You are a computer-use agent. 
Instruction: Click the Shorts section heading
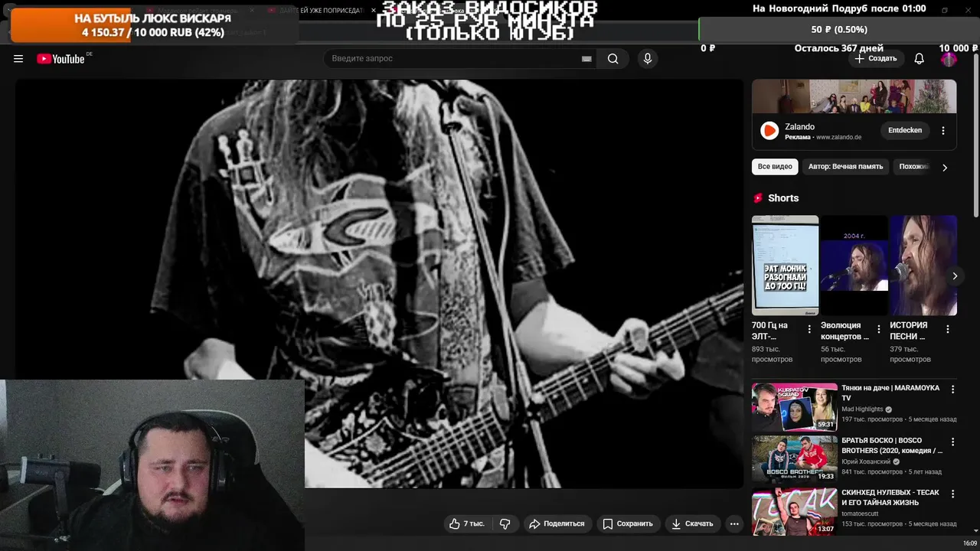pyautogui.click(x=783, y=197)
